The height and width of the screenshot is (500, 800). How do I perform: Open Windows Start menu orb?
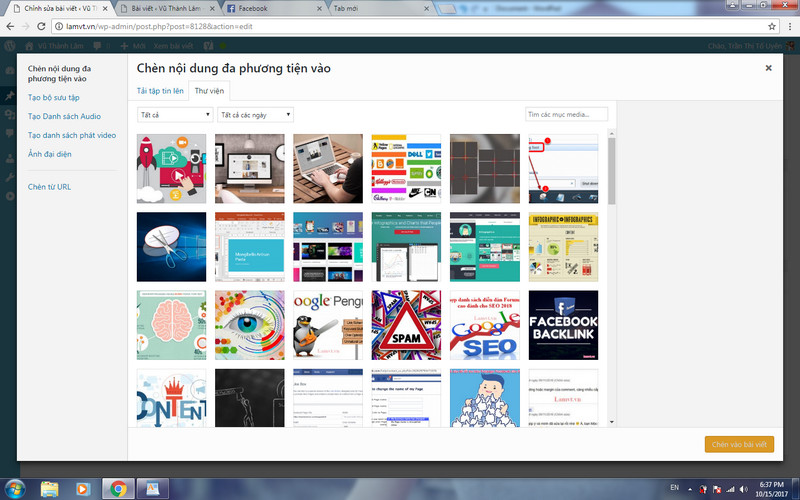click(x=14, y=489)
